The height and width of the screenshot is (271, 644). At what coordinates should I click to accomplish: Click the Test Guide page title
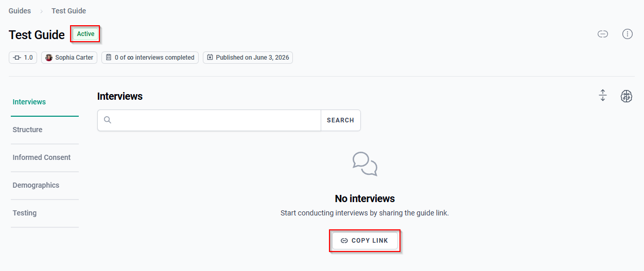tap(37, 34)
